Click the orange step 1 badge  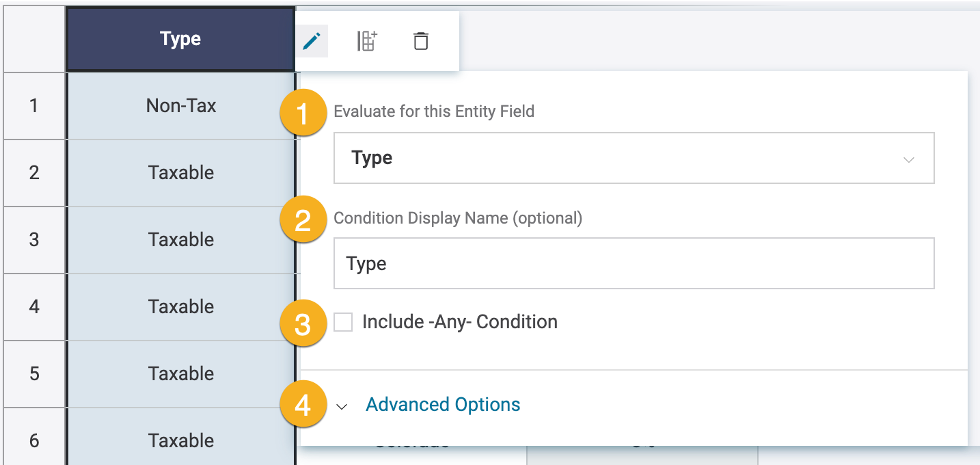pyautogui.click(x=302, y=112)
